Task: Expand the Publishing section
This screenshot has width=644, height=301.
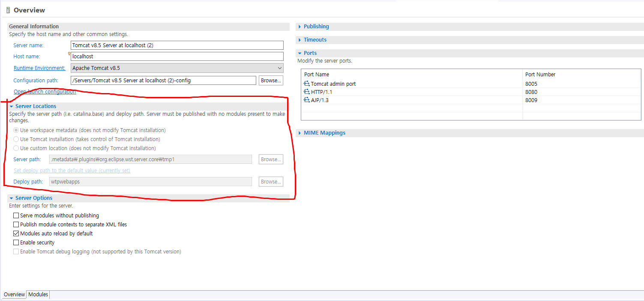Action: click(x=300, y=27)
